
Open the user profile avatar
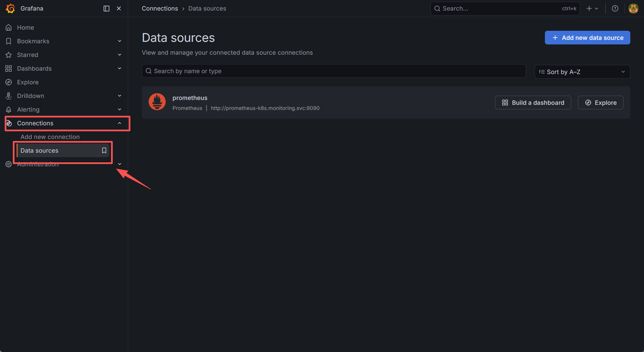633,9
